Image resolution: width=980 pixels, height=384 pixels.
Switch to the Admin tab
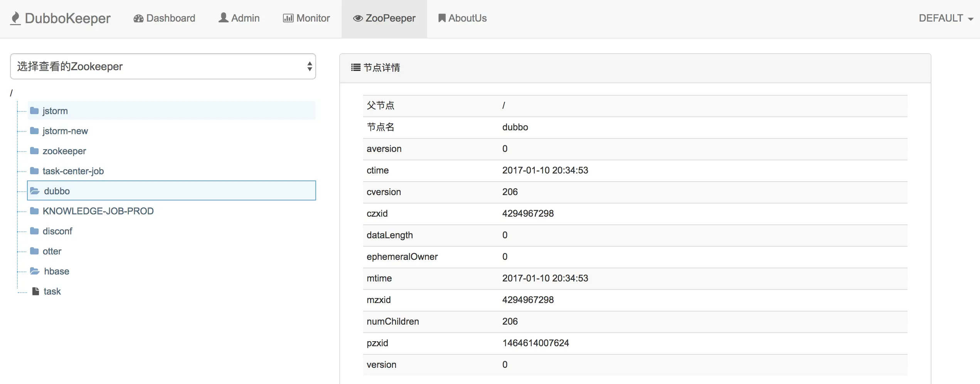coord(239,18)
